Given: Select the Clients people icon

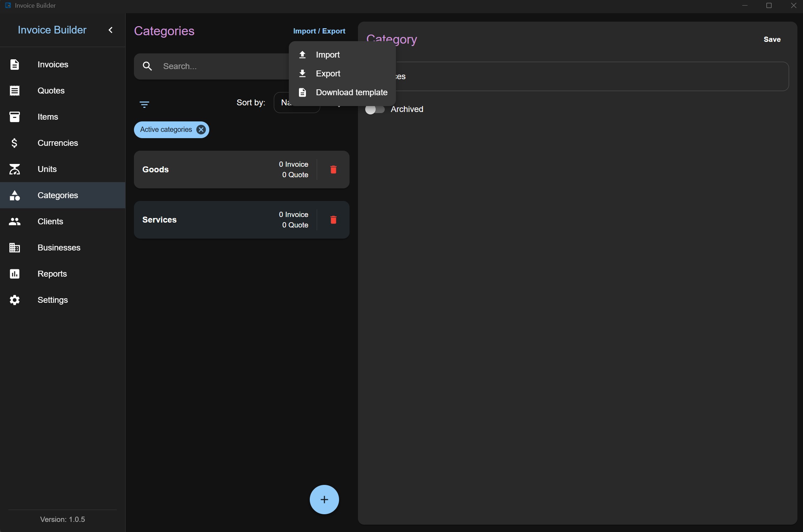Looking at the screenshot, I should [14, 222].
